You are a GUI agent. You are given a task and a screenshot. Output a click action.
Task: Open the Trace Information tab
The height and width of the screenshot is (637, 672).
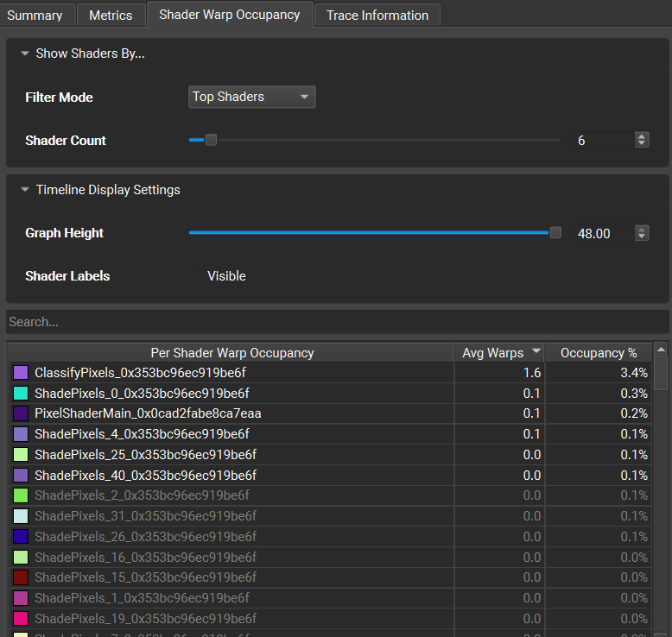point(377,16)
